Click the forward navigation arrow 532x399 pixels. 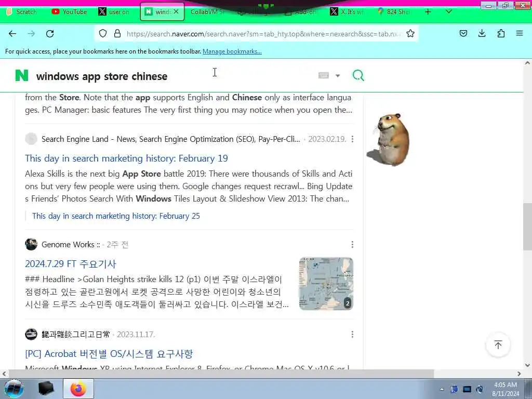[31, 34]
